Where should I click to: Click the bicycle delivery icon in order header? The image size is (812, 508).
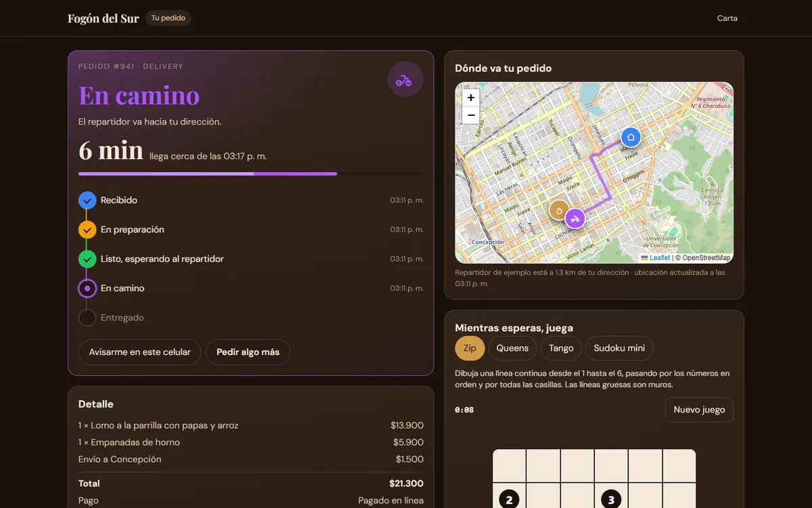[405, 80]
